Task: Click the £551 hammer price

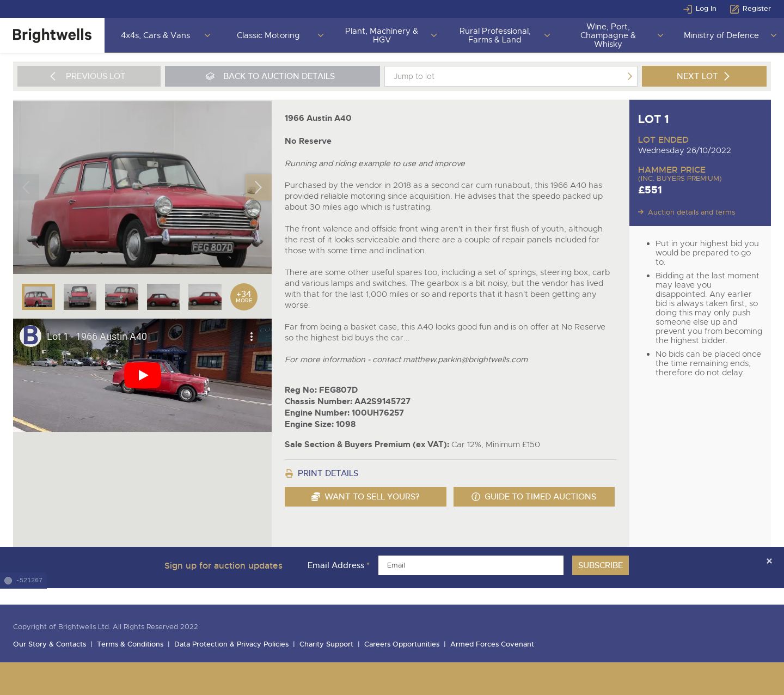Action: [x=650, y=190]
